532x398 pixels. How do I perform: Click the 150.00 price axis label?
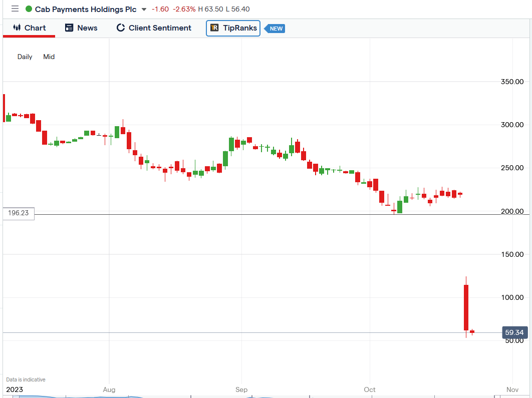click(x=512, y=254)
